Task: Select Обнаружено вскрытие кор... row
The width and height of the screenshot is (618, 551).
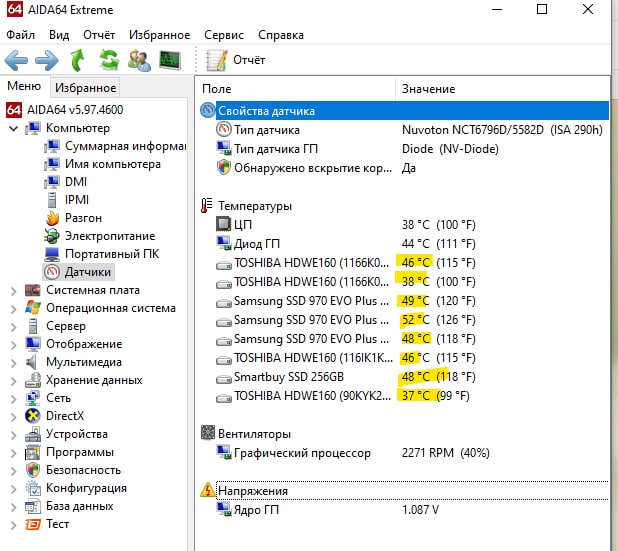Action: 404,168
